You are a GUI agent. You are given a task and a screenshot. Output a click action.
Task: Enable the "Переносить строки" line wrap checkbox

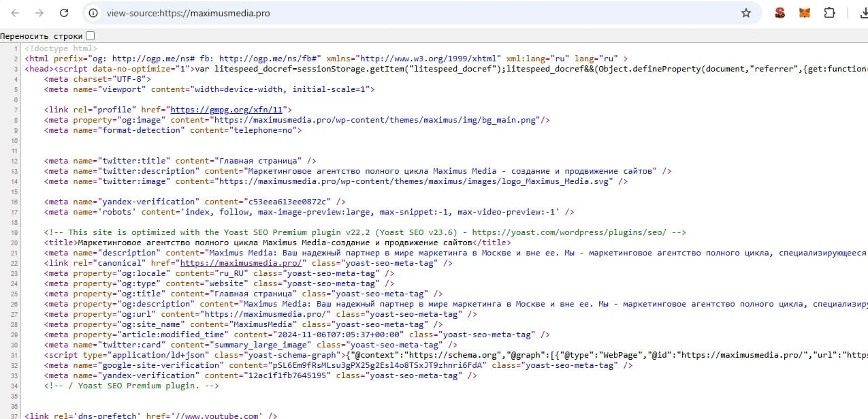point(91,36)
